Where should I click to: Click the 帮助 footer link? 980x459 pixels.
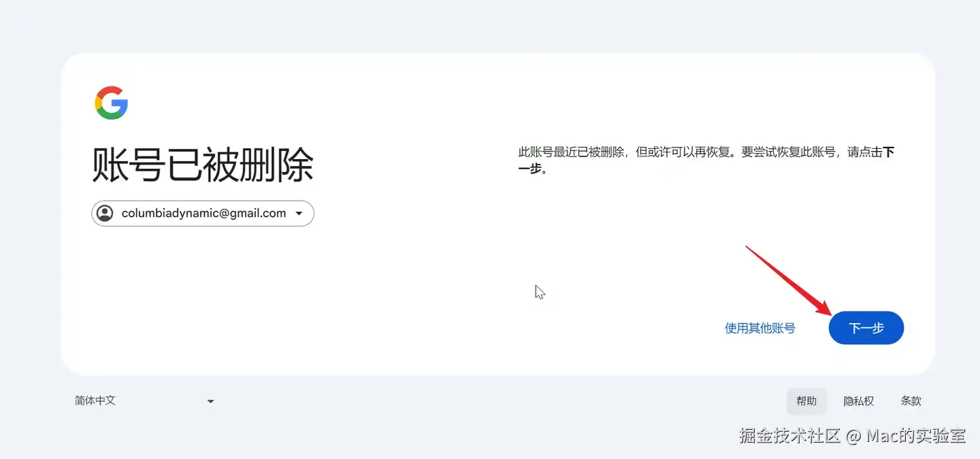[806, 401]
